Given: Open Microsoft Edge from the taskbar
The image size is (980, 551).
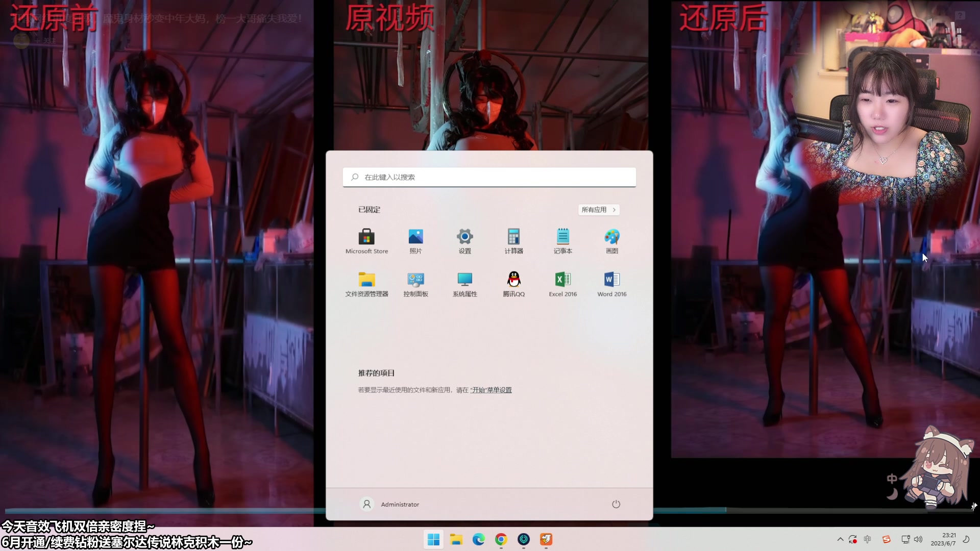Looking at the screenshot, I should click(x=478, y=539).
